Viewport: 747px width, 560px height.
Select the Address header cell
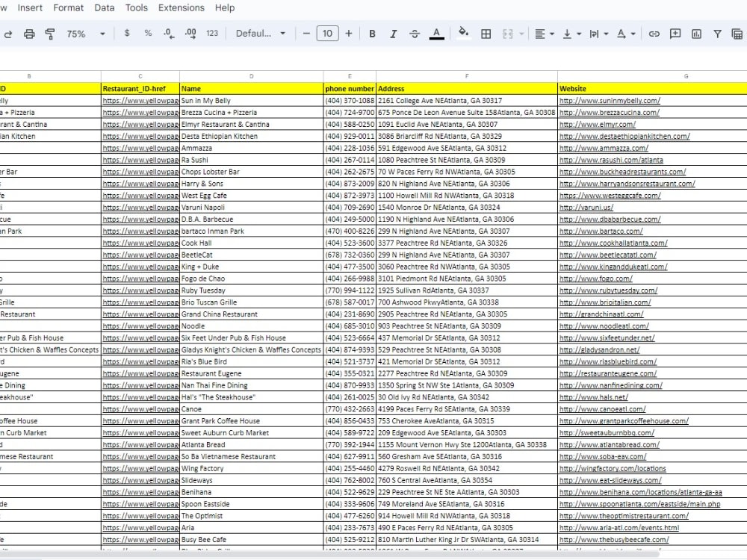(467, 89)
